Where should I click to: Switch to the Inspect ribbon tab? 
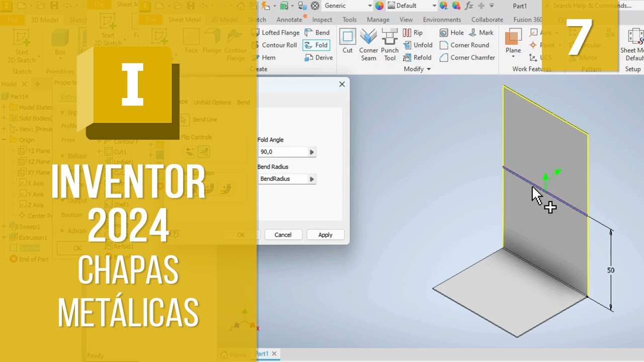pos(322,20)
